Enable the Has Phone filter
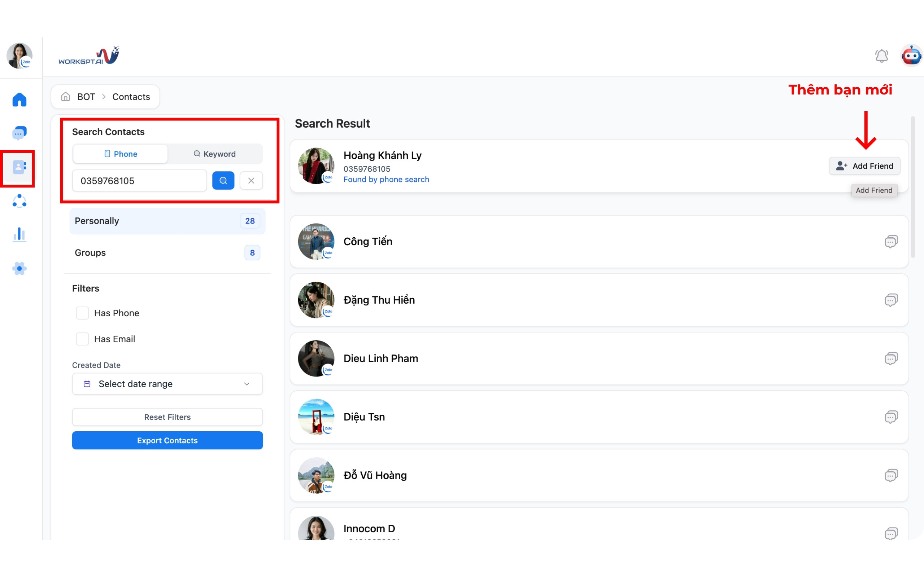 (82, 313)
